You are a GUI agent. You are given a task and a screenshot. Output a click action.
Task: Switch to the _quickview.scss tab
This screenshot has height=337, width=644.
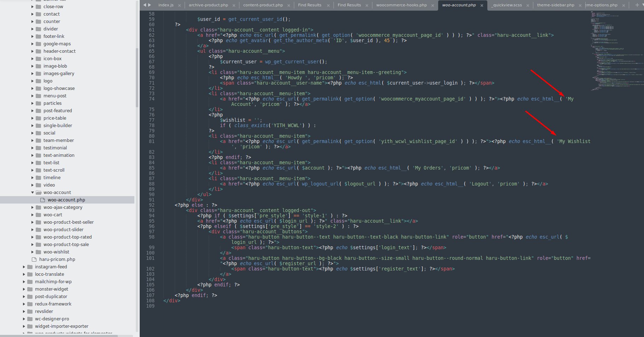tap(507, 5)
